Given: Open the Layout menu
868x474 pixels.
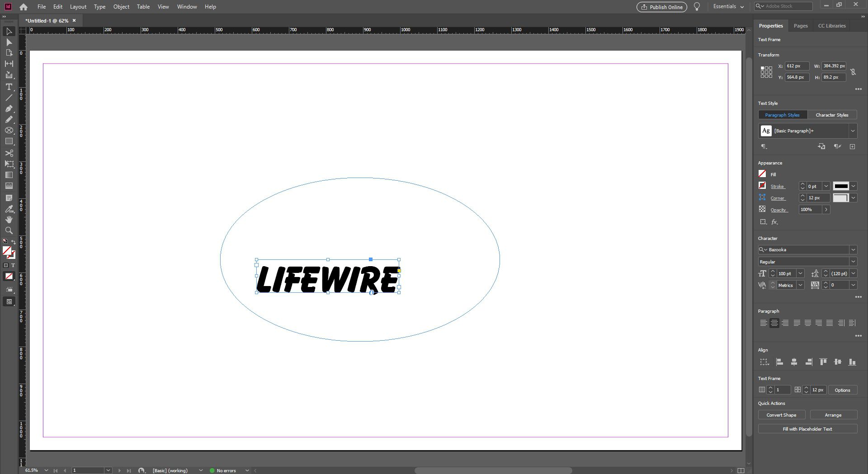Looking at the screenshot, I should pos(78,7).
